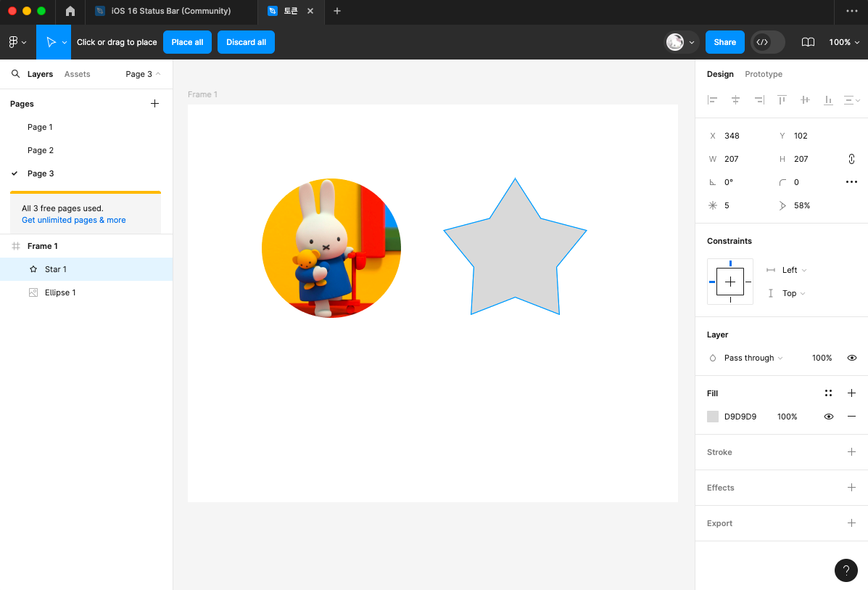This screenshot has width=868, height=590.
Task: Click the Discard all button
Action: [x=246, y=42]
